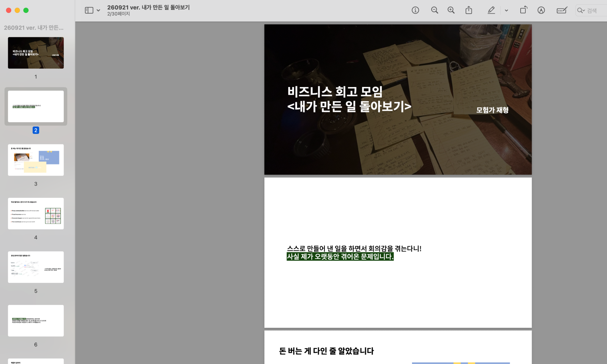Select page 6 thumbnail
Image resolution: width=607 pixels, height=364 pixels.
(36, 321)
